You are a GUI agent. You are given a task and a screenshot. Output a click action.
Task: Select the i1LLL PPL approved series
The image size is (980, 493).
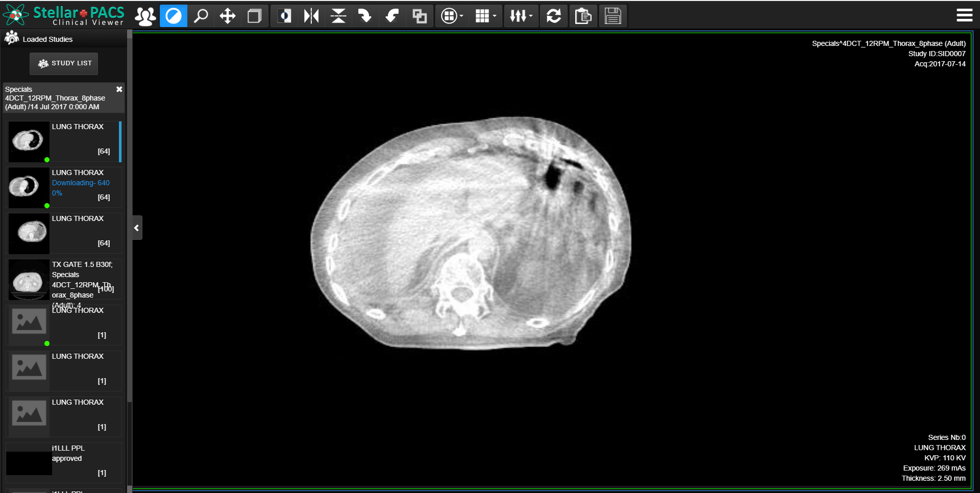(x=64, y=463)
